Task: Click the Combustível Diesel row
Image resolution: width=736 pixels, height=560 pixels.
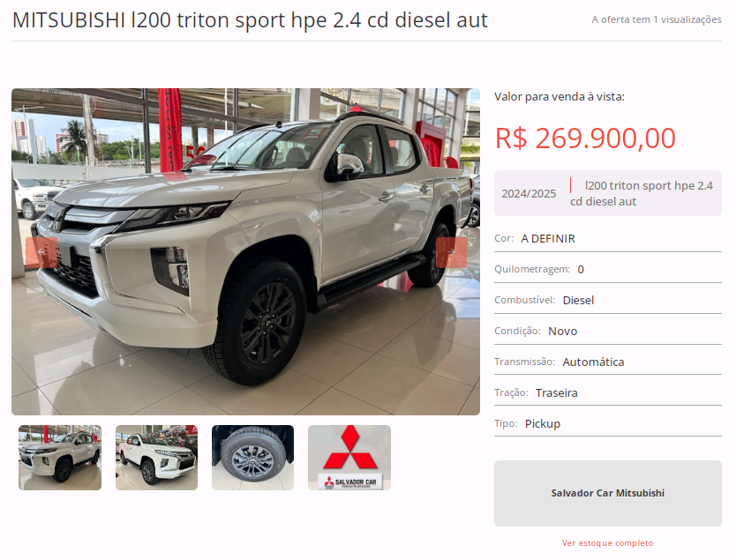Action: (608, 300)
